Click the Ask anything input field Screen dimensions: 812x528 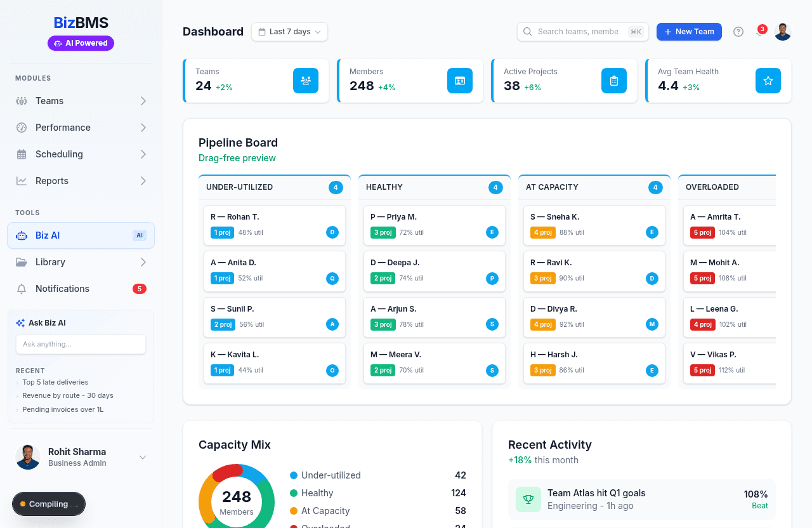[x=81, y=344]
